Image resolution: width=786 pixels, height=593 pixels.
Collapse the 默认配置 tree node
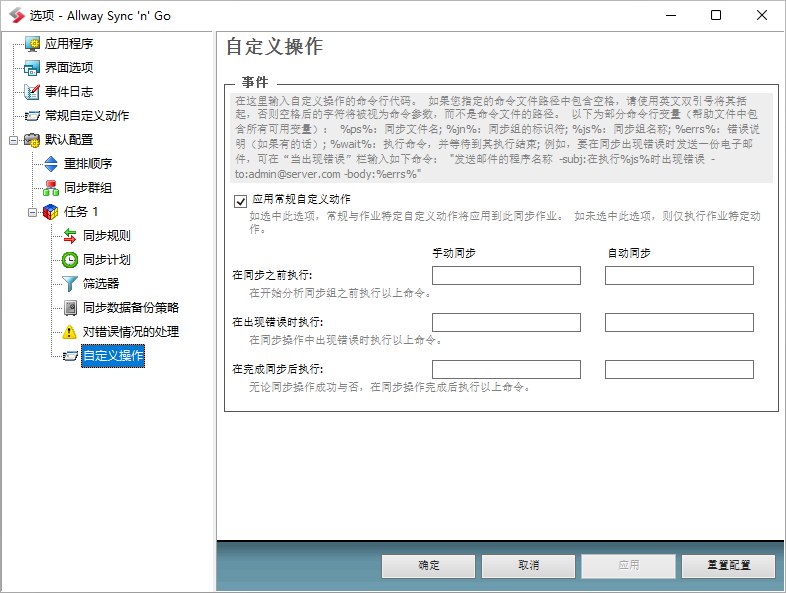[x=13, y=140]
